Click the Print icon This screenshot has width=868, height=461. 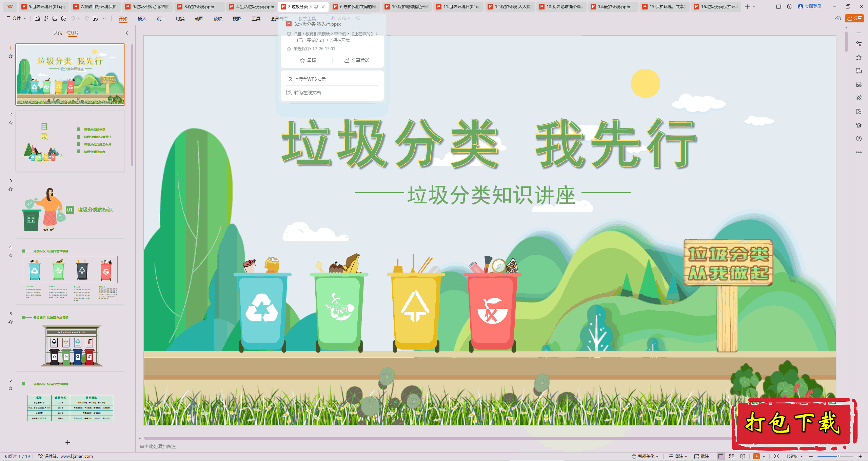(55, 18)
